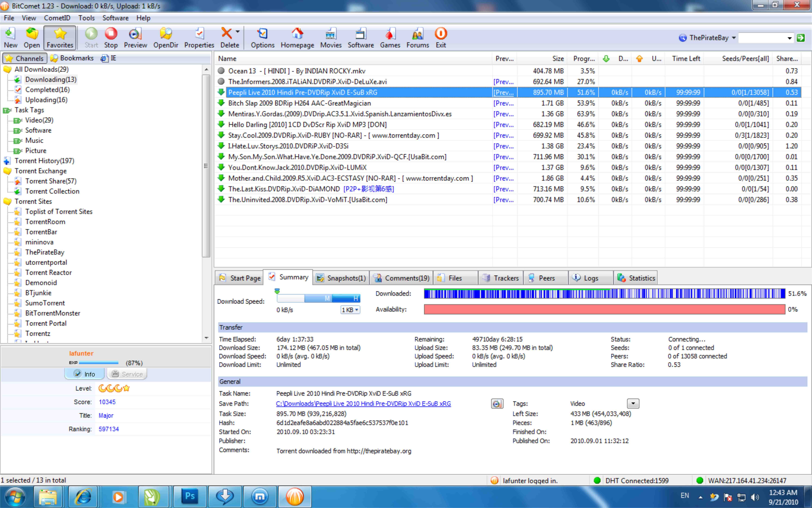Open the Files tab

(455, 278)
